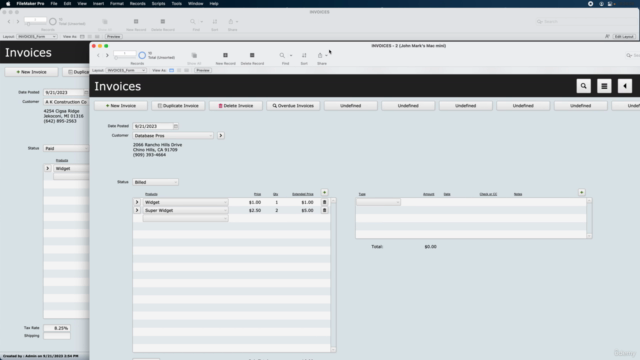Click record number field in front window
640x360 pixels.
125,53
